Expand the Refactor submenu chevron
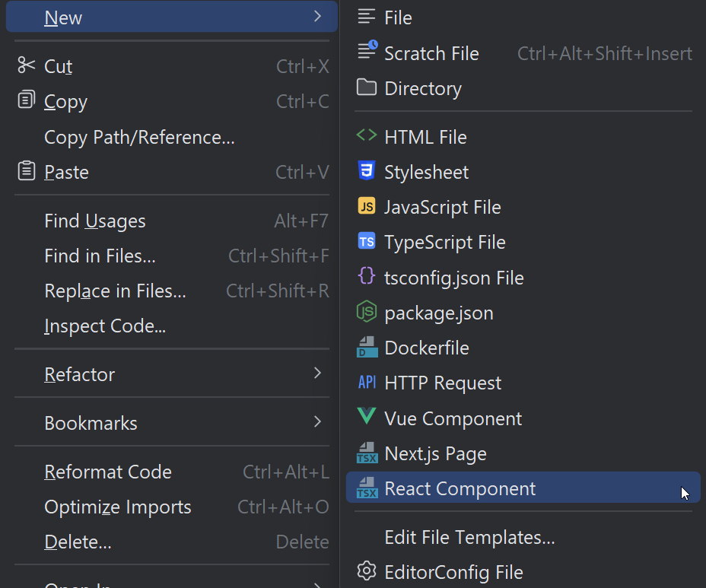706x588 pixels. point(317,373)
